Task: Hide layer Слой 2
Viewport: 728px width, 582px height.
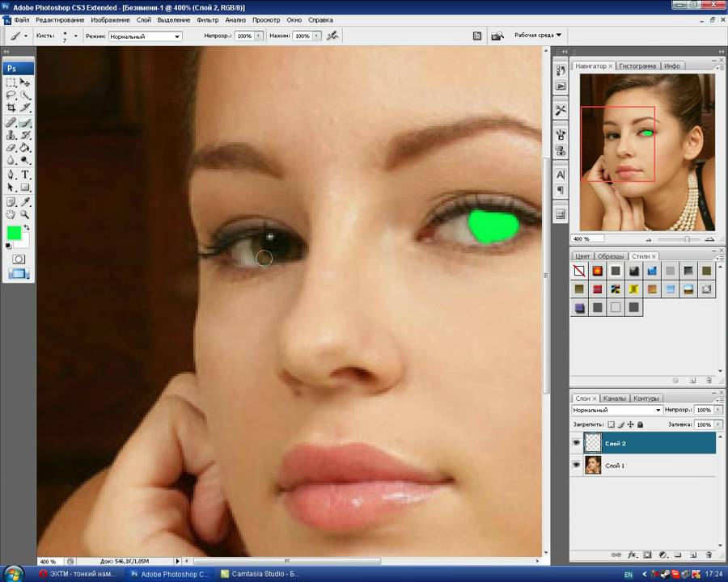Action: click(576, 443)
